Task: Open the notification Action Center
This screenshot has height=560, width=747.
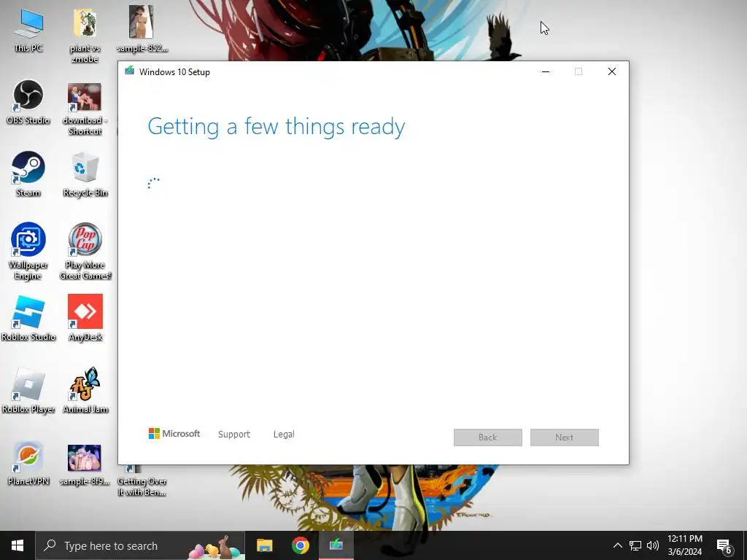Action: (x=724, y=545)
